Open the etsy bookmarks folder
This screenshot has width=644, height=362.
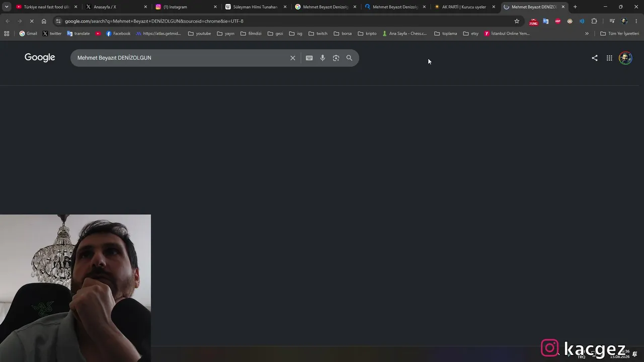(470, 34)
